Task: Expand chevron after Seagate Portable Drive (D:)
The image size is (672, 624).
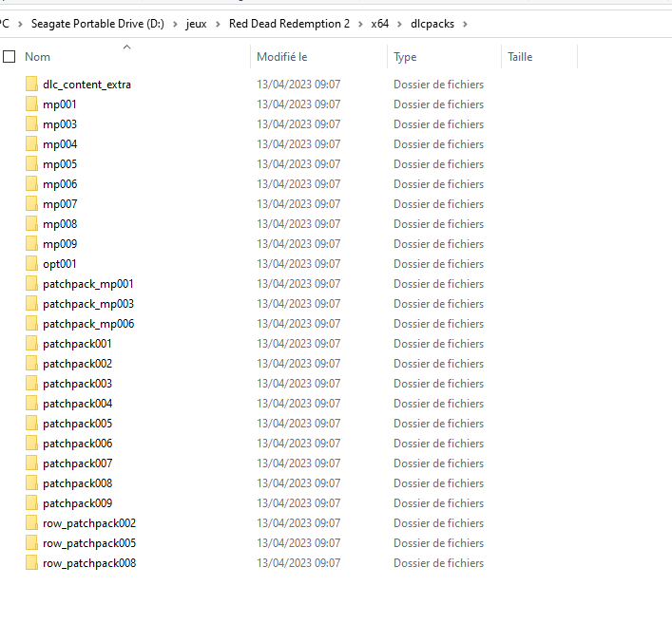Action: [x=175, y=24]
